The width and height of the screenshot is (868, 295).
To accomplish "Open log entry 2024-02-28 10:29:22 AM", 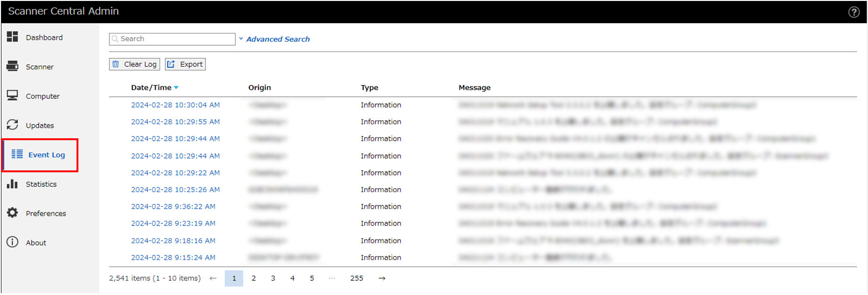I will [x=175, y=173].
